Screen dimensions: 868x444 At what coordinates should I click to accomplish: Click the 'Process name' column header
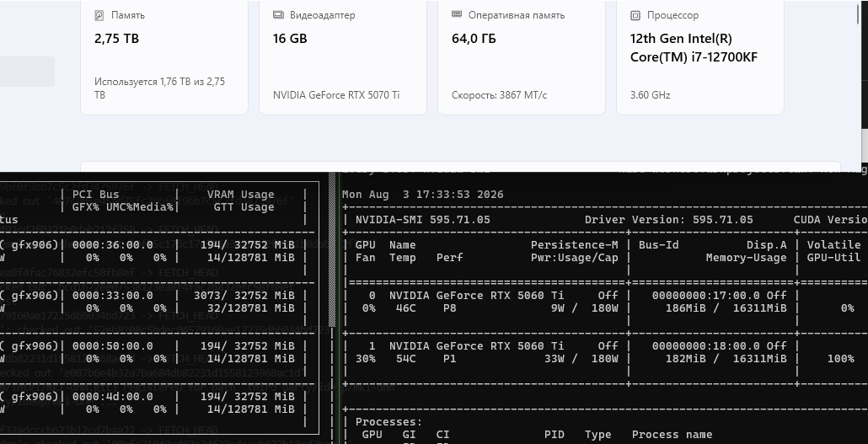(x=672, y=435)
